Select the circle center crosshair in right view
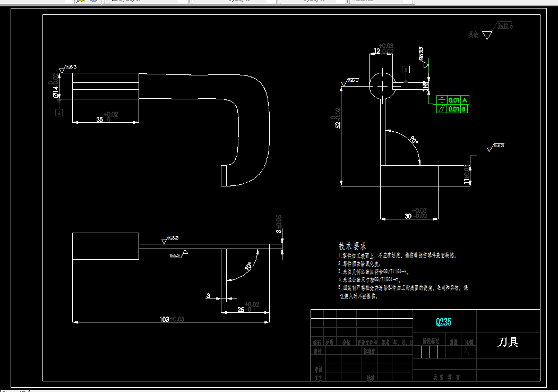 coord(383,86)
